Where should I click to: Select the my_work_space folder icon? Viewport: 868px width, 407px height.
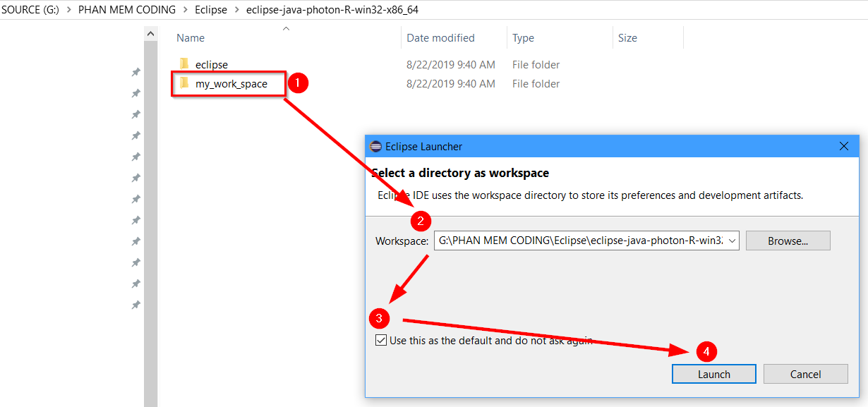coord(184,83)
